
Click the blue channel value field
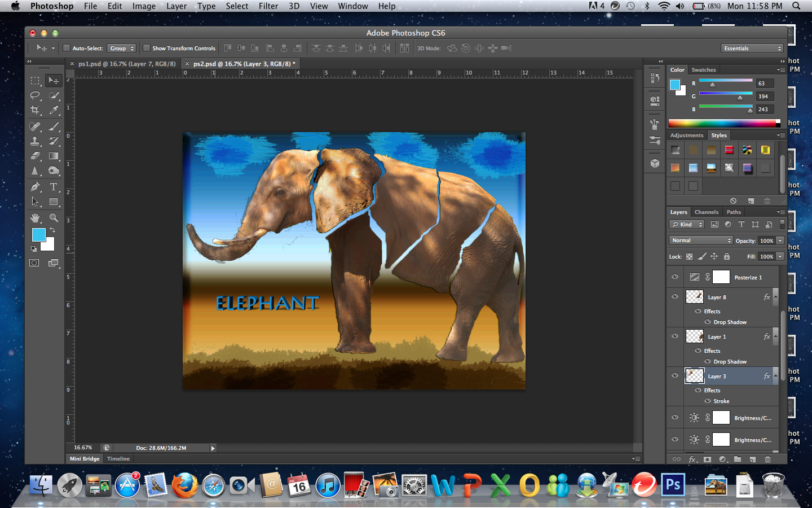(765, 110)
